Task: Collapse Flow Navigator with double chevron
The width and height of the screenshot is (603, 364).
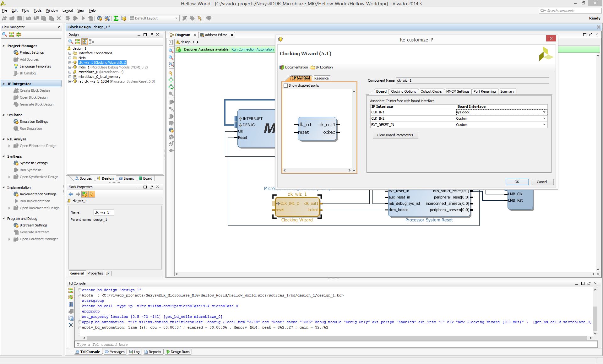Action: (59, 27)
